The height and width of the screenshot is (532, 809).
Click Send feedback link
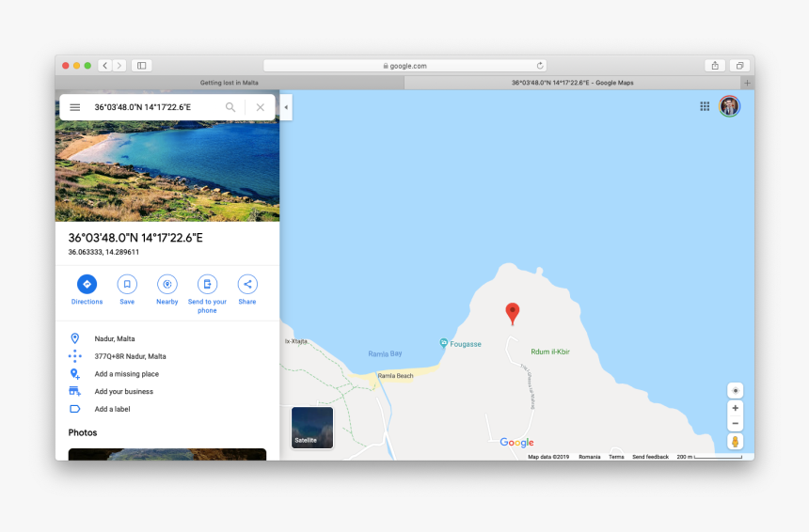tap(650, 457)
